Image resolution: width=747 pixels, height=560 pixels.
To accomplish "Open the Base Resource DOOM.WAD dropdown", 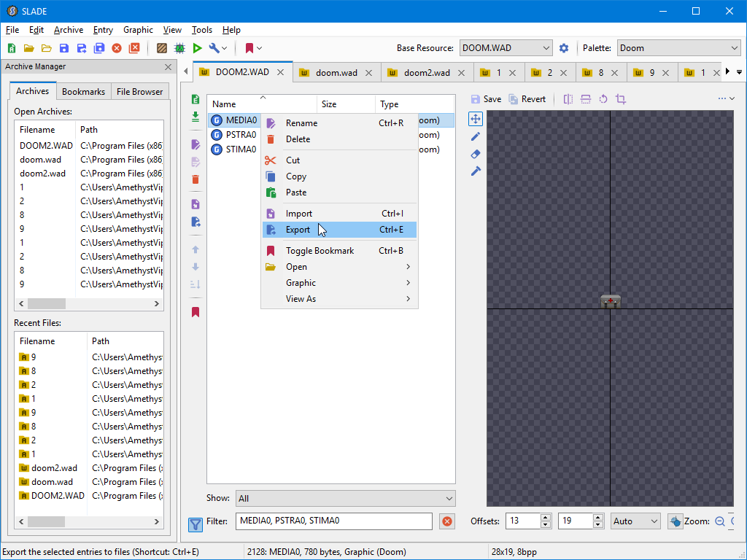I will [x=506, y=48].
